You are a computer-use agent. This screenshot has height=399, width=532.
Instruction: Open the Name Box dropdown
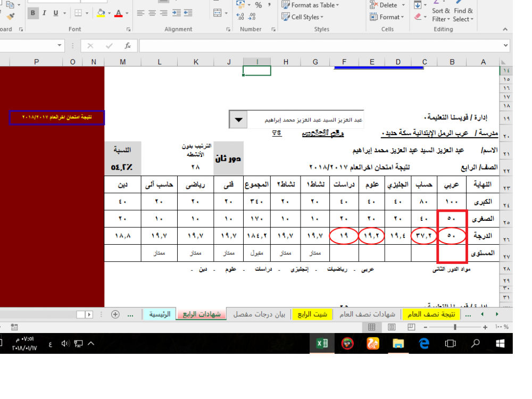pos(60,45)
